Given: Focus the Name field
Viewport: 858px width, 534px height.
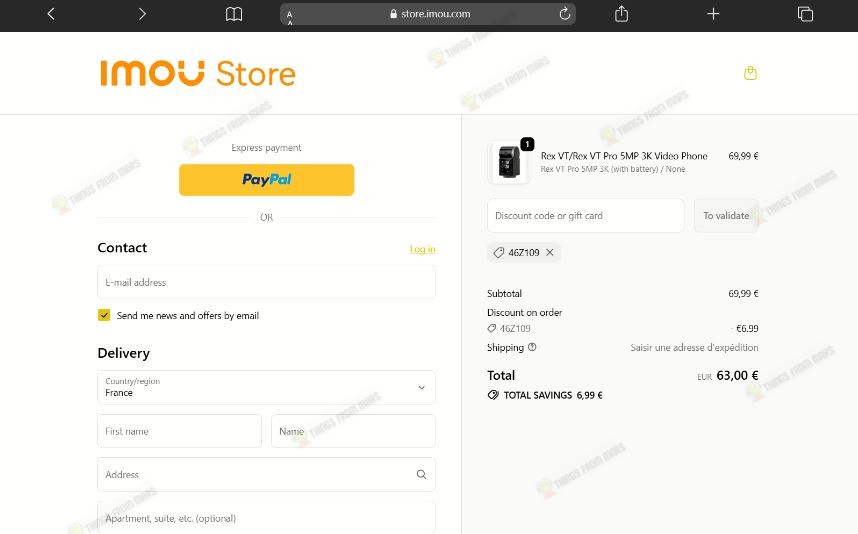Looking at the screenshot, I should click(353, 431).
